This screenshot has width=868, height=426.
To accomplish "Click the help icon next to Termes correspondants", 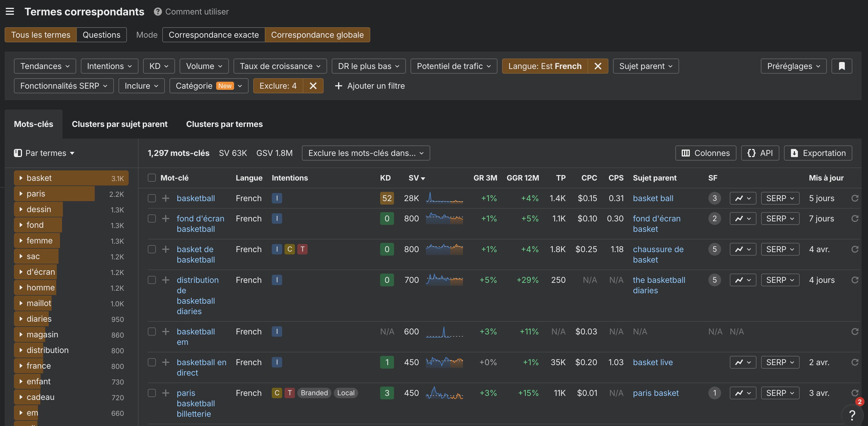I will point(157,11).
